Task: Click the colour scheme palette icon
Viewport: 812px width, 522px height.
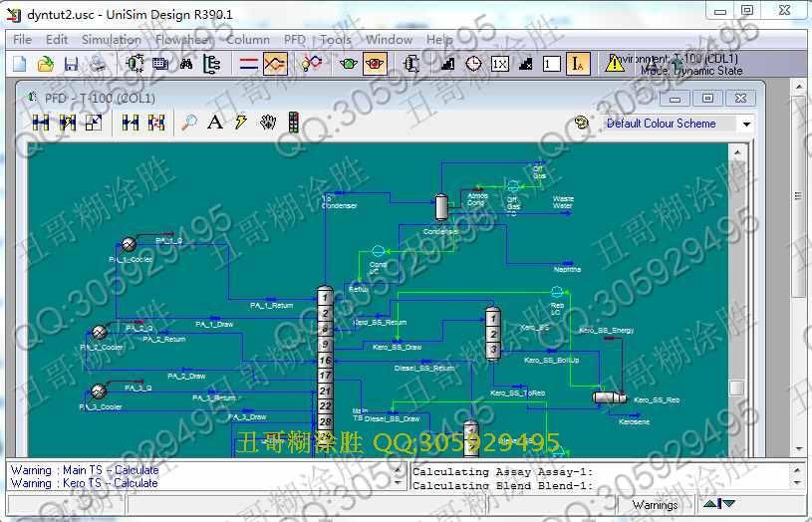Action: point(582,124)
